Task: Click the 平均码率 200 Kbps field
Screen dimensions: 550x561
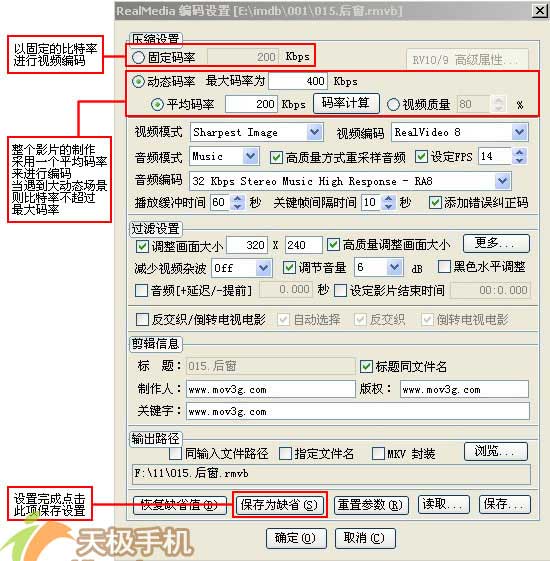Action: click(251, 104)
